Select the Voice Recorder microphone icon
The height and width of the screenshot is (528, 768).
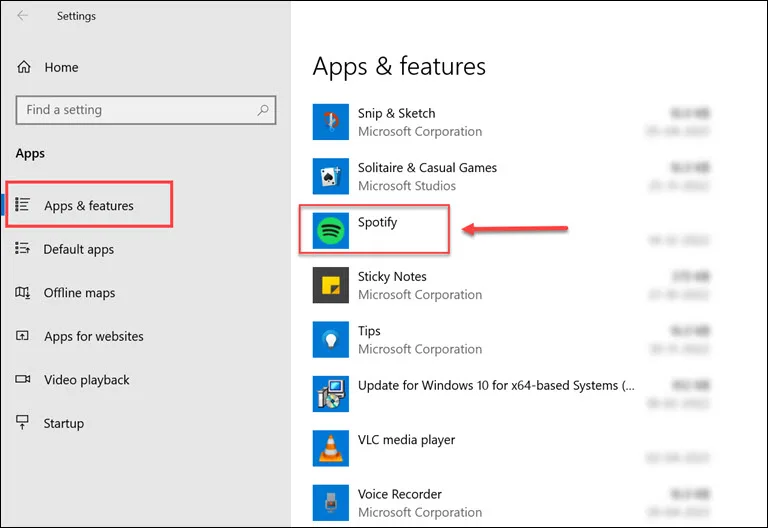pyautogui.click(x=331, y=502)
